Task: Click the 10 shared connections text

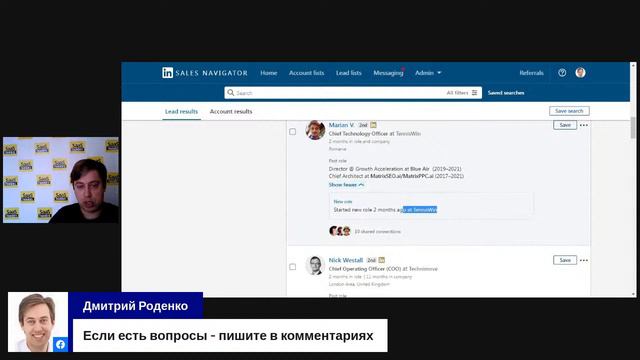Action: point(378,231)
